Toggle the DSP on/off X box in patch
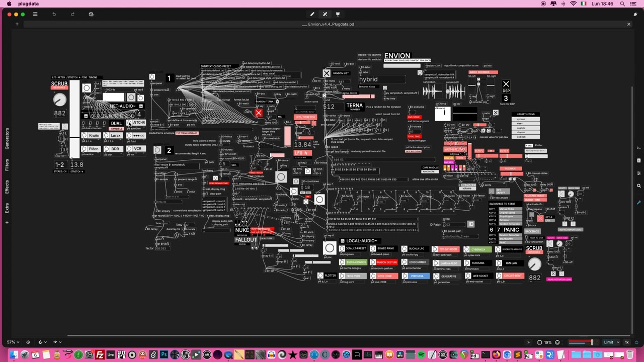644x362 pixels. tap(506, 84)
